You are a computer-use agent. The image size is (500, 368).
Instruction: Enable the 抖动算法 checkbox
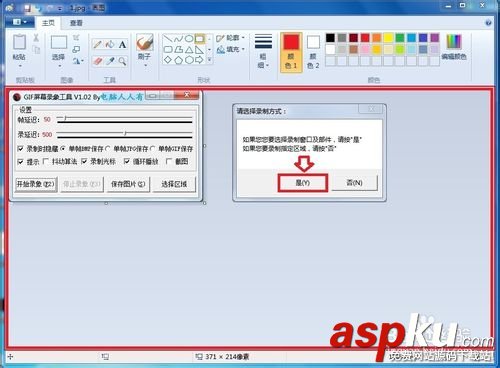pos(46,162)
